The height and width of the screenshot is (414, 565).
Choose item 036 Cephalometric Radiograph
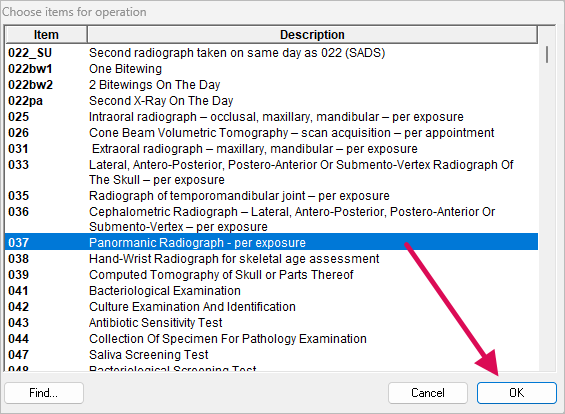pos(271,219)
